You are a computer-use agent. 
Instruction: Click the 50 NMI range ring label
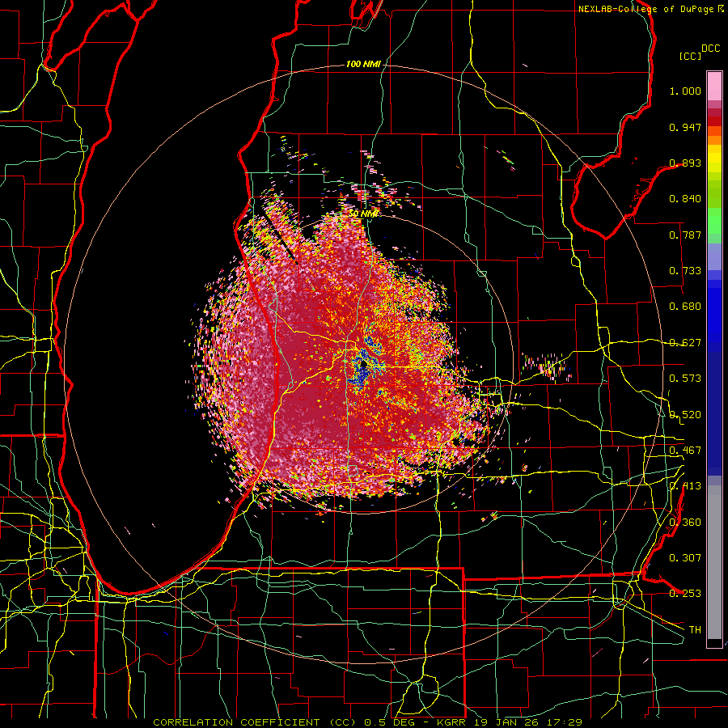click(x=363, y=214)
